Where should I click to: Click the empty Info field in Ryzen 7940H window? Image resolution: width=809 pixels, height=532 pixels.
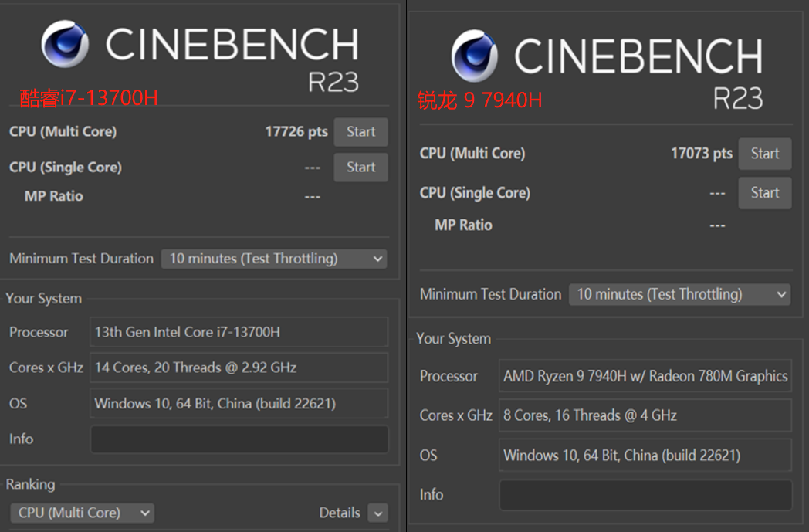645,495
